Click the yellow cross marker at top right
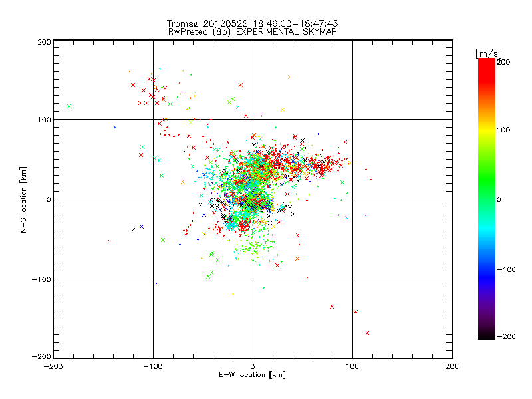532x399 pixels. (x=289, y=77)
